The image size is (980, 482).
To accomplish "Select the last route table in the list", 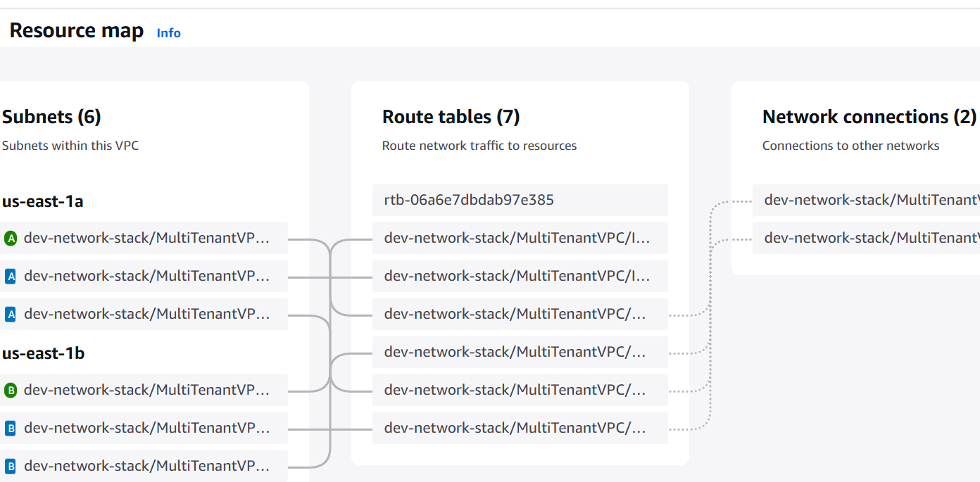I will [x=520, y=428].
